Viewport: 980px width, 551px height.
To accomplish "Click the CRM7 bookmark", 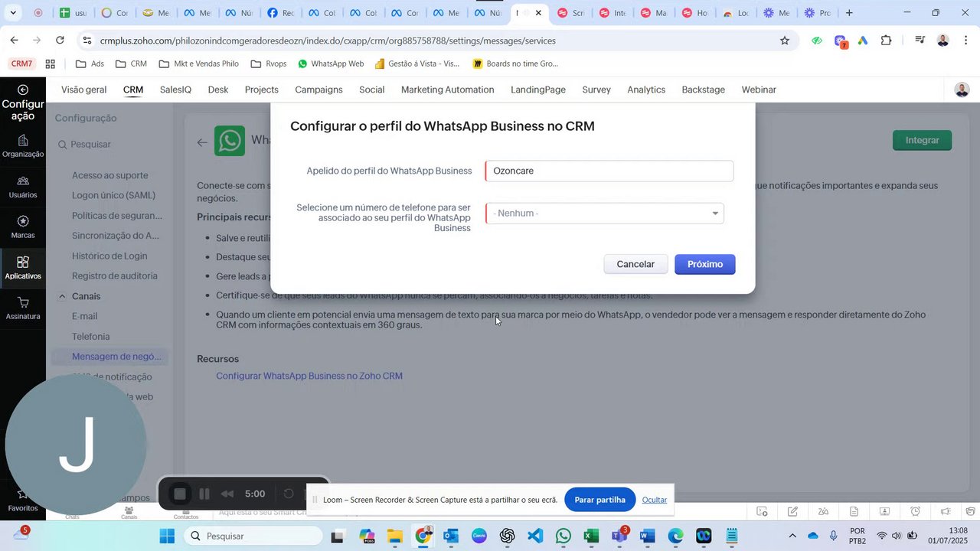I will coord(21,64).
